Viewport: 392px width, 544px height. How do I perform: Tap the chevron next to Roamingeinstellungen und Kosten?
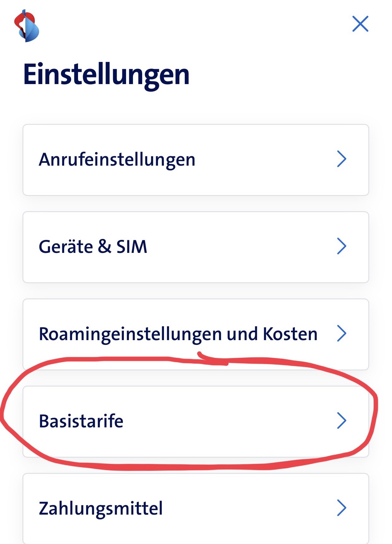(x=341, y=333)
